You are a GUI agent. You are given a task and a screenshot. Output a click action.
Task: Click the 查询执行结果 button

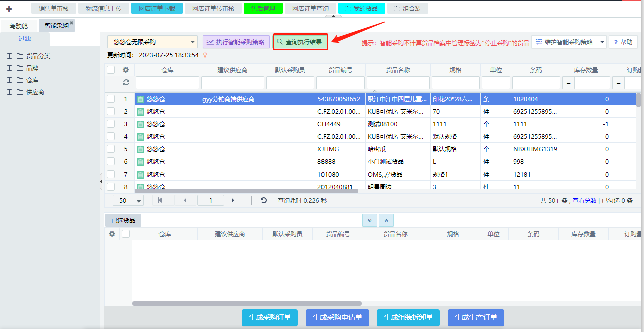pos(300,42)
